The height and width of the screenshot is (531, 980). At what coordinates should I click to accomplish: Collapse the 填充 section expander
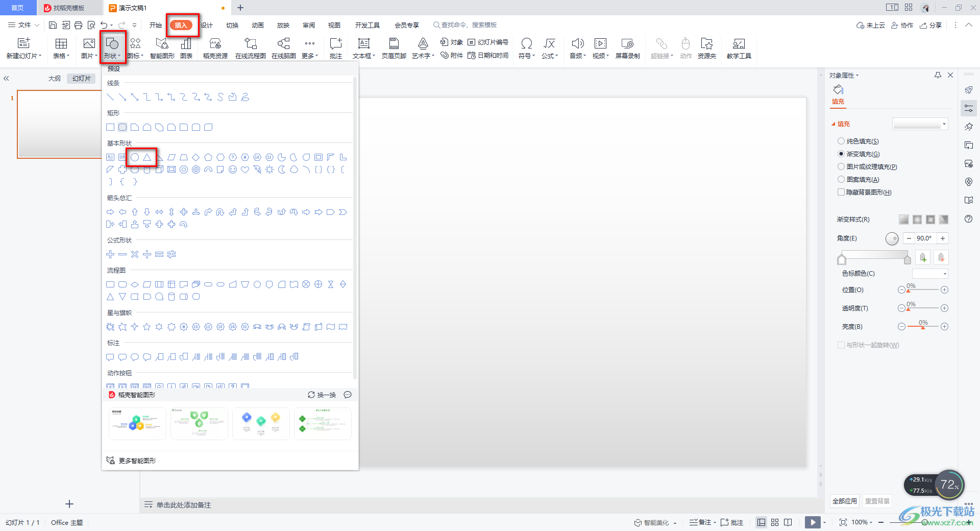(x=834, y=124)
